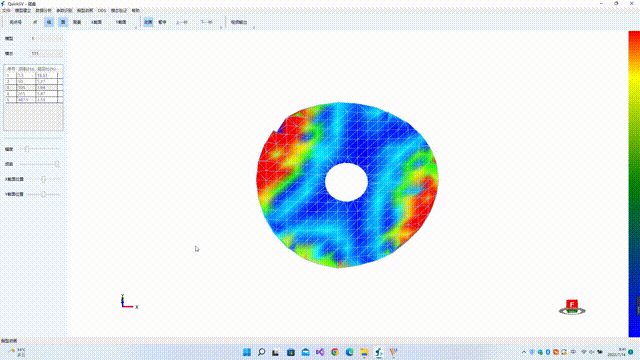Screen dimensions: 640x360
Task: Toggle the highlighted 动画 animation button
Action: click(148, 22)
